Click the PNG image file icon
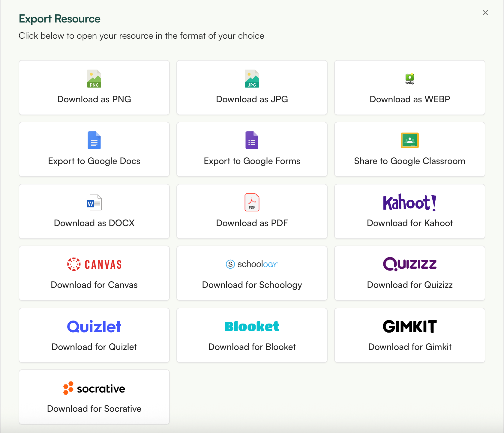 click(94, 79)
